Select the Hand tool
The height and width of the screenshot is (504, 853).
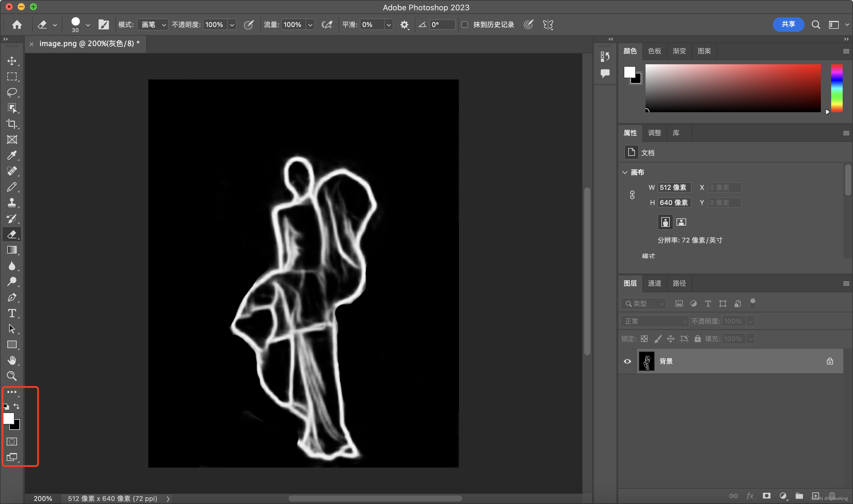point(12,360)
